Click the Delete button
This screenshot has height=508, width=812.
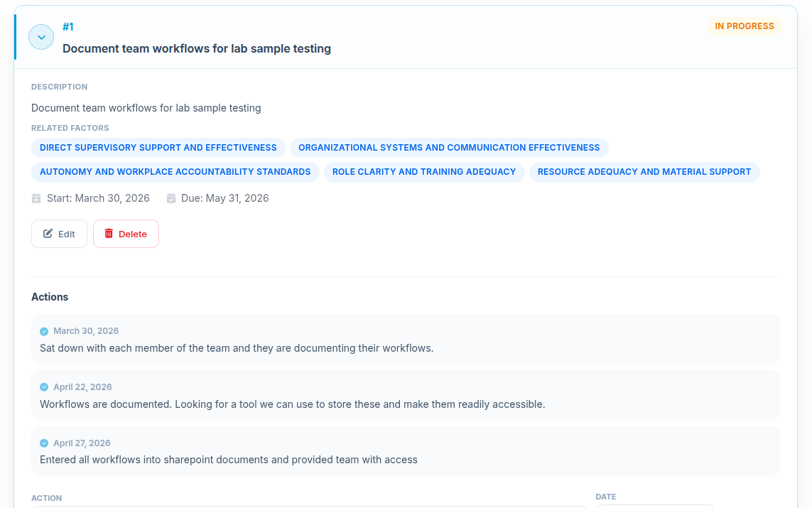point(126,234)
